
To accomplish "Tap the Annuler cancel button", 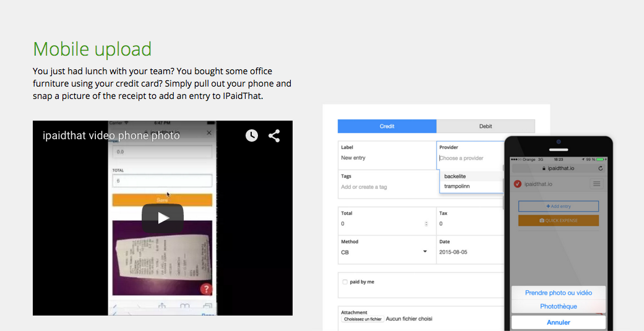I will [559, 322].
